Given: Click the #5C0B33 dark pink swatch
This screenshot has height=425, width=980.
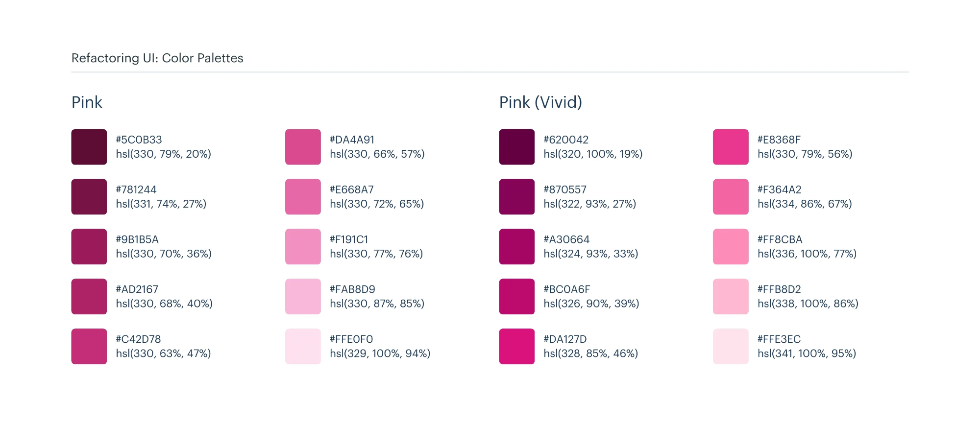Looking at the screenshot, I should point(89,147).
